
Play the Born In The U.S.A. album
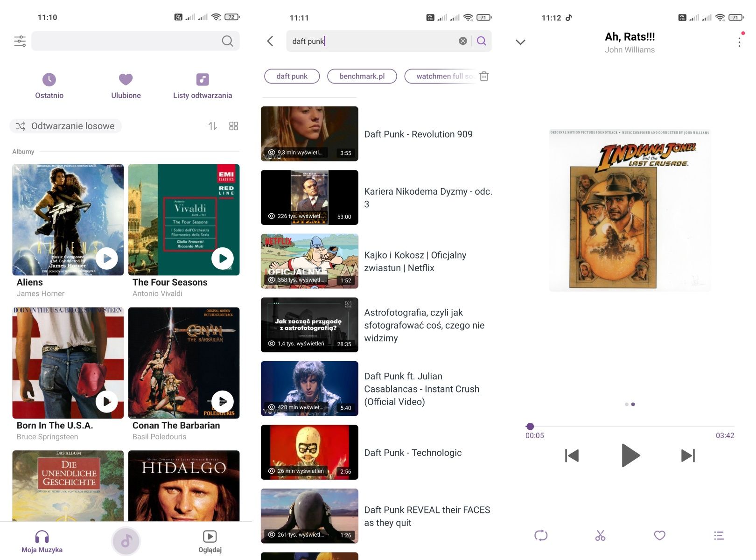107,401
